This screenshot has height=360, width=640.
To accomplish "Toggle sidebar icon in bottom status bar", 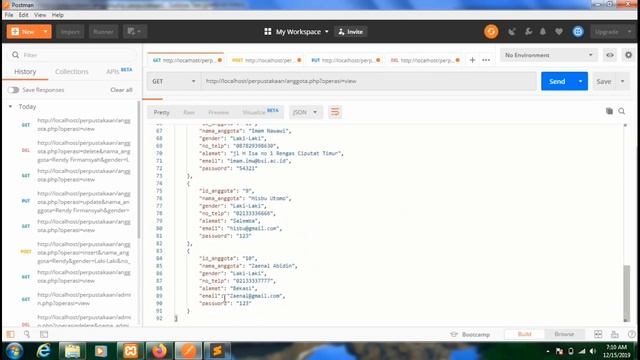I will pyautogui.click(x=11, y=334).
